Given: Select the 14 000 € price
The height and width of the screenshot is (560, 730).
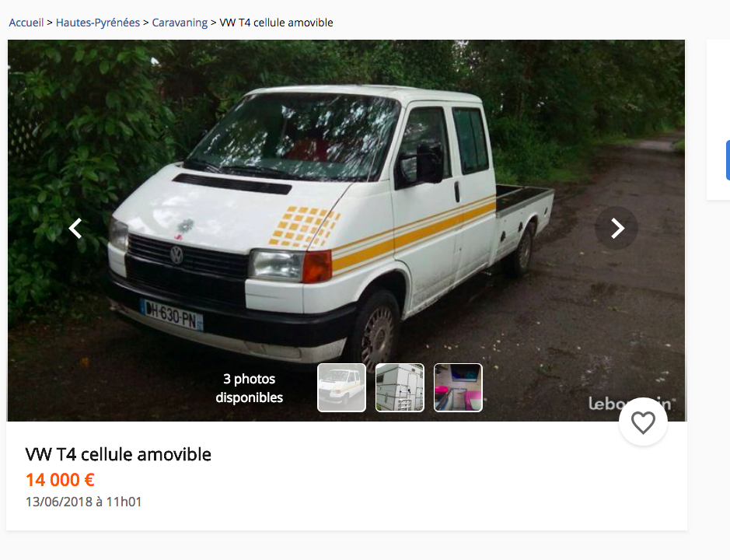Looking at the screenshot, I should [x=60, y=480].
